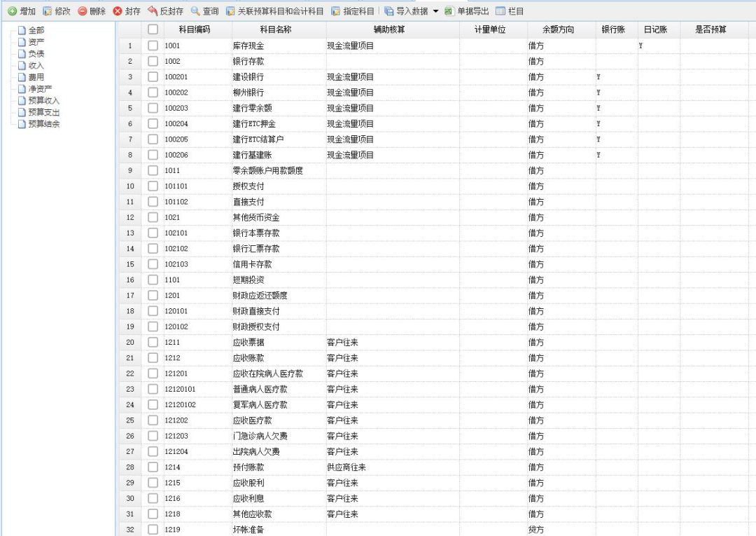Screen dimensions: 756x536
Task: Click 关联预算科目和会计科目 toolbar icon
Action: [x=230, y=11]
